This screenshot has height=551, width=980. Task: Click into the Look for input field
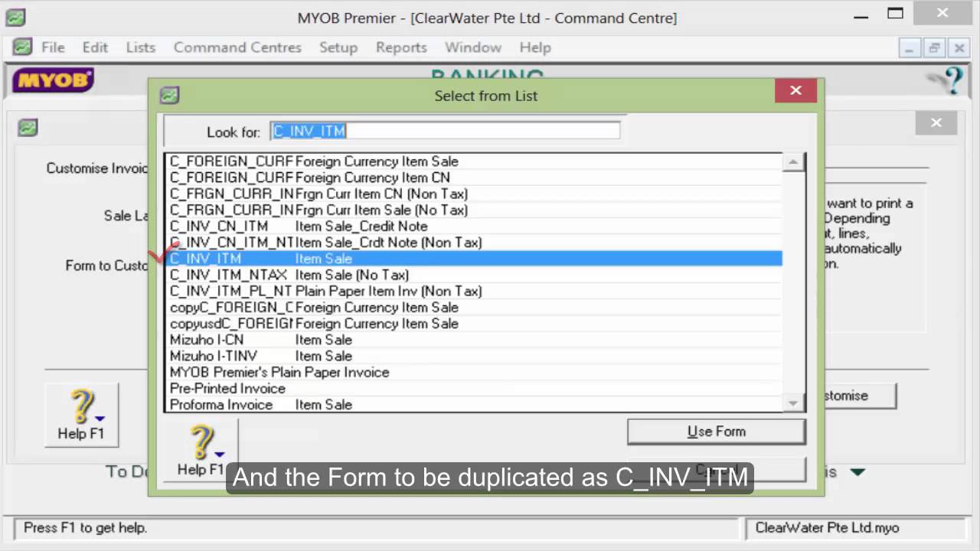point(445,131)
